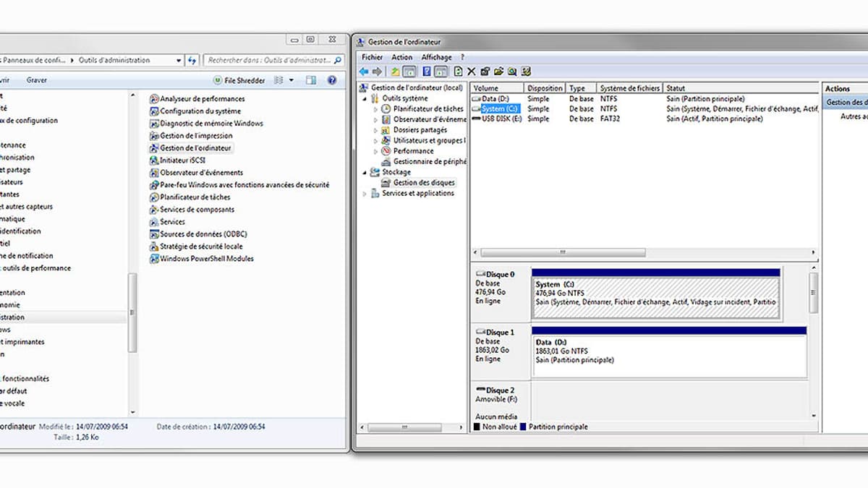The image size is (868, 488).
Task: Open Analyseur de performances shortcut
Action: click(197, 99)
